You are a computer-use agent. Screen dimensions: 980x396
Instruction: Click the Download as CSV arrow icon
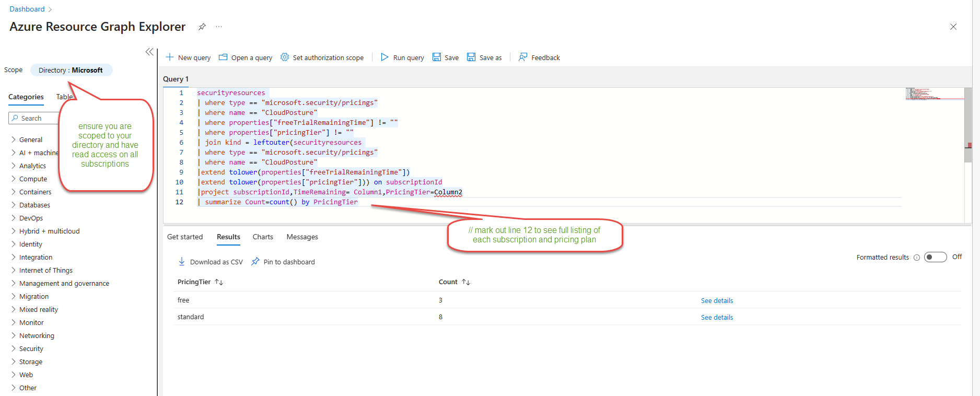[182, 261]
